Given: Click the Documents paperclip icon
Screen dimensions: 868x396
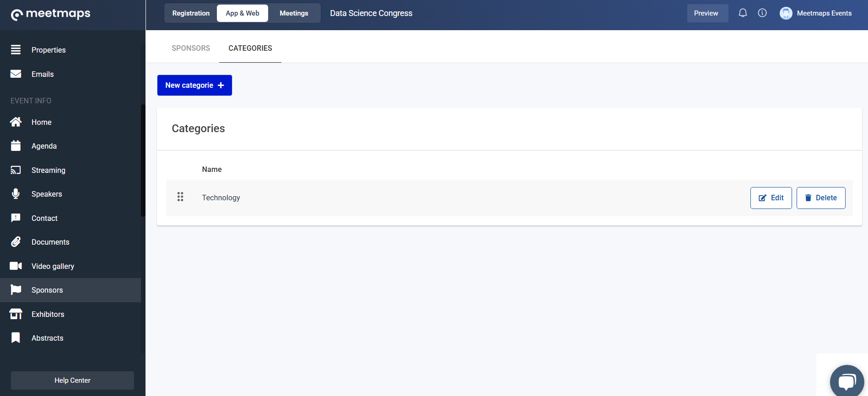Looking at the screenshot, I should (x=16, y=242).
